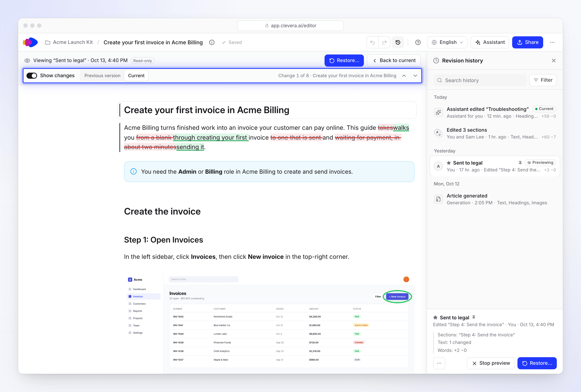This screenshot has width=581, height=392.
Task: Click the Previewing badge on Sent to legal
Action: pyautogui.click(x=540, y=163)
